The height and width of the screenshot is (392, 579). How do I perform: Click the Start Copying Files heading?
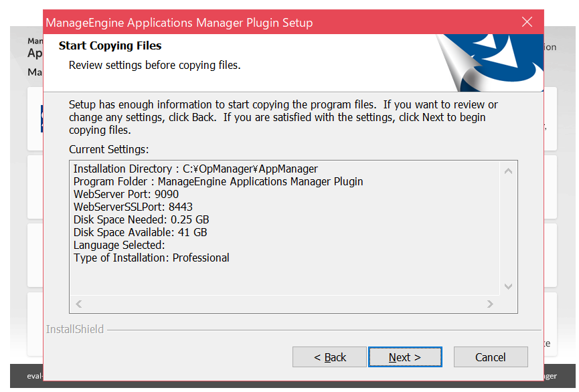coord(110,46)
